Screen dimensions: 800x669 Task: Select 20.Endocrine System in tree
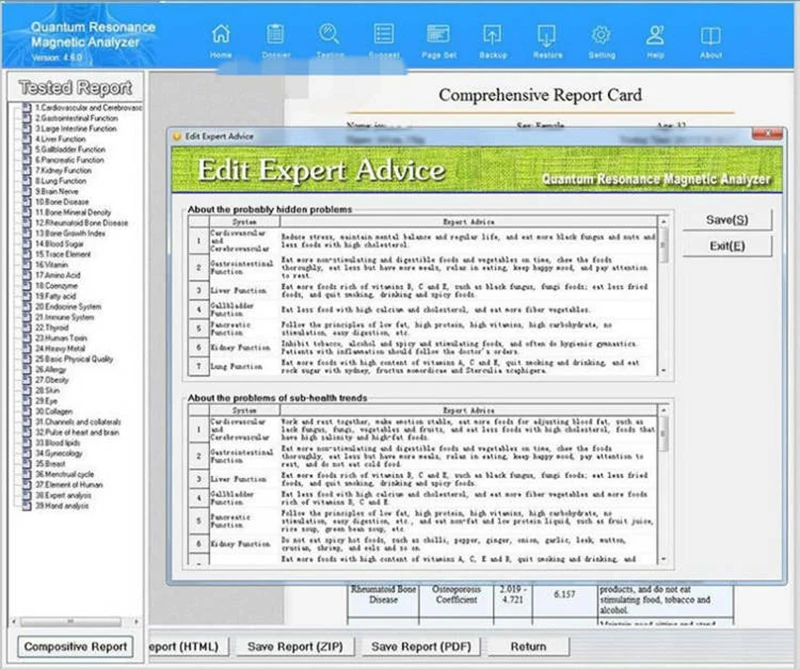click(x=68, y=307)
